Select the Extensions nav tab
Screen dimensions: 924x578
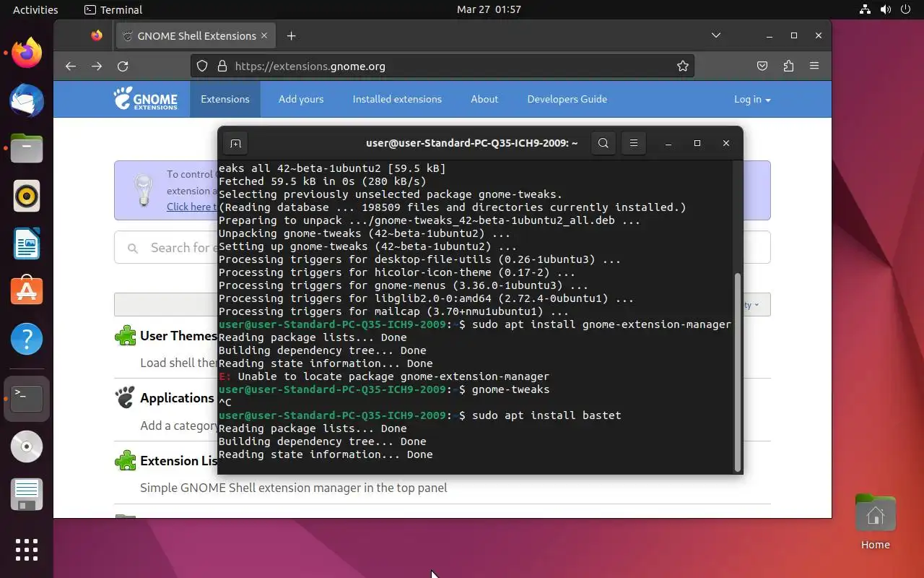225,99
